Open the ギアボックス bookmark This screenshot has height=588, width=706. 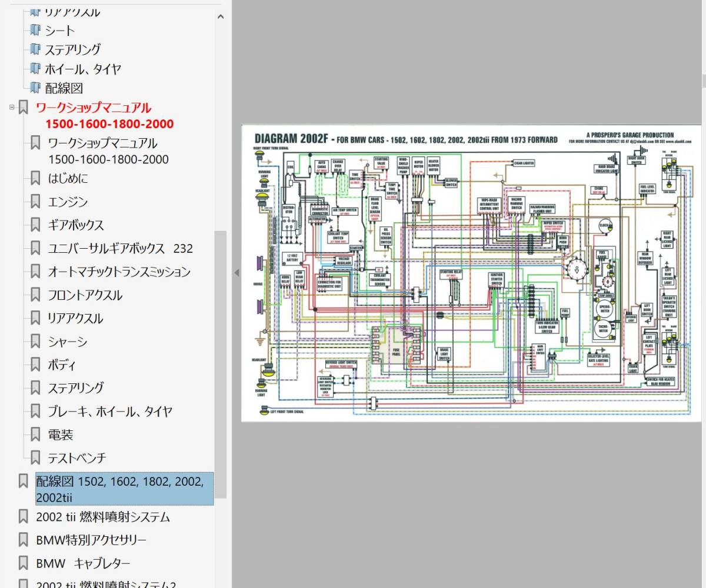click(76, 225)
